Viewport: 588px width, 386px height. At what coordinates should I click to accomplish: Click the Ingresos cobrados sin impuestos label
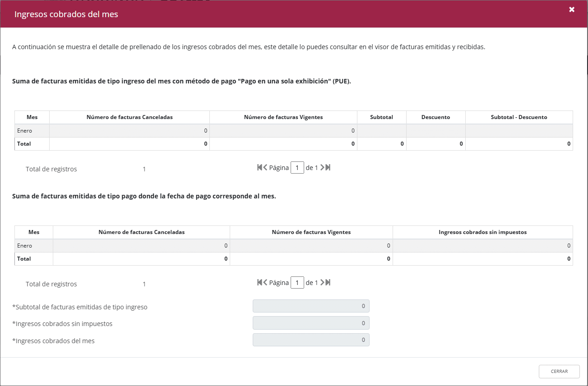point(62,324)
